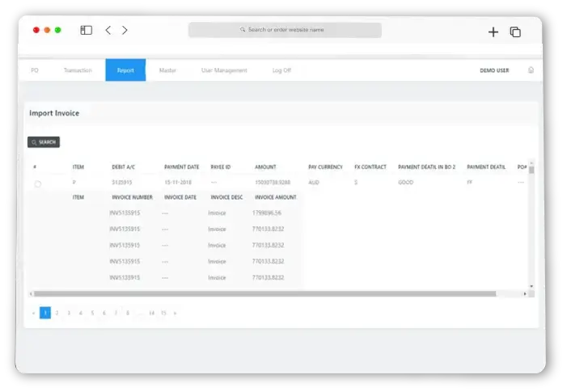567x392 pixels.
Task: Open the Transaction menu
Action: [x=78, y=70]
